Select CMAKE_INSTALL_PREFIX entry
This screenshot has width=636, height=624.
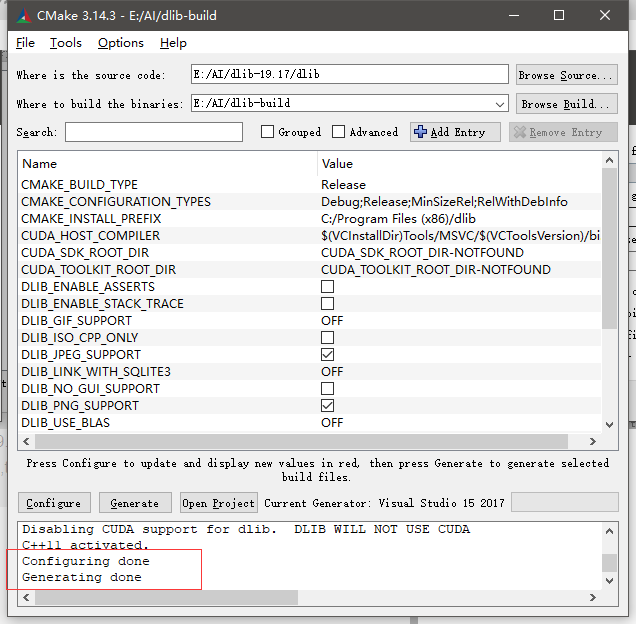[91, 219]
